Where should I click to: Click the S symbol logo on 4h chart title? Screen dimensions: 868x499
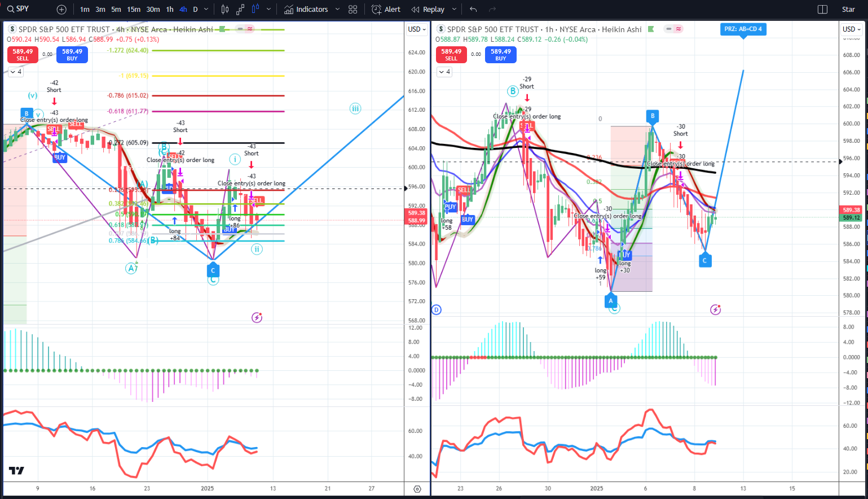(12, 29)
